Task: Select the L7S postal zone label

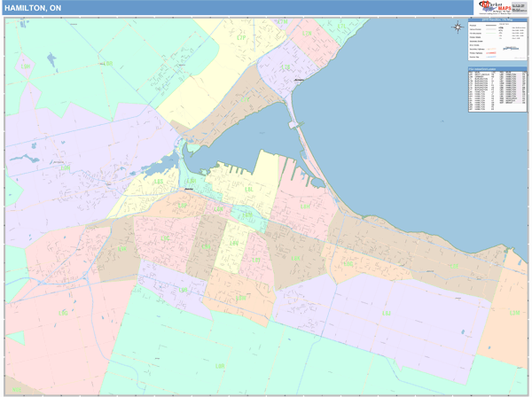Action: 286,67
